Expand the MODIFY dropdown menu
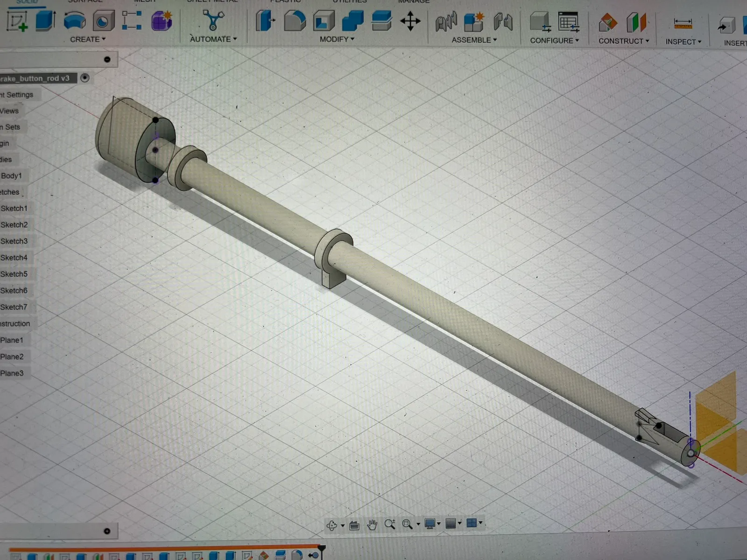Image resolution: width=747 pixels, height=560 pixels. click(x=337, y=40)
